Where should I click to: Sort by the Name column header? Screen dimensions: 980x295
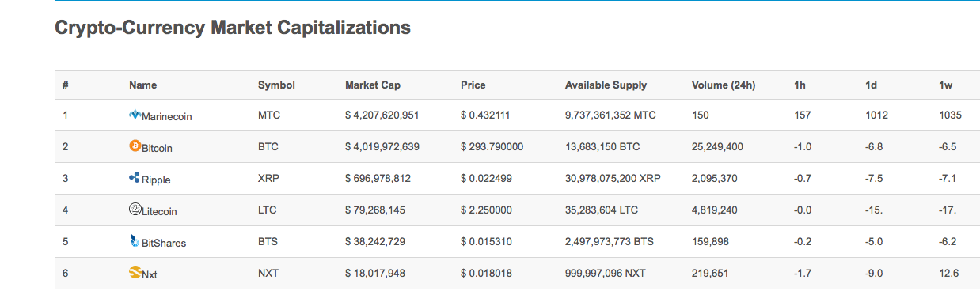click(x=142, y=85)
